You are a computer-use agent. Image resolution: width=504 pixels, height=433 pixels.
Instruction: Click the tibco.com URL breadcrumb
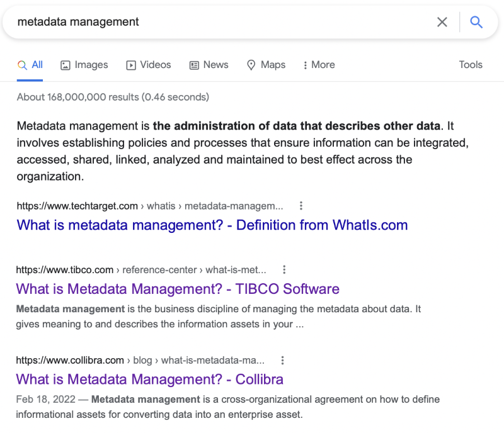point(141,270)
